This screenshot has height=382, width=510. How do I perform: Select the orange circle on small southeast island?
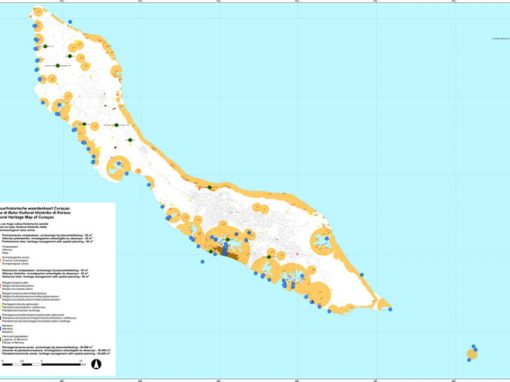[472, 354]
